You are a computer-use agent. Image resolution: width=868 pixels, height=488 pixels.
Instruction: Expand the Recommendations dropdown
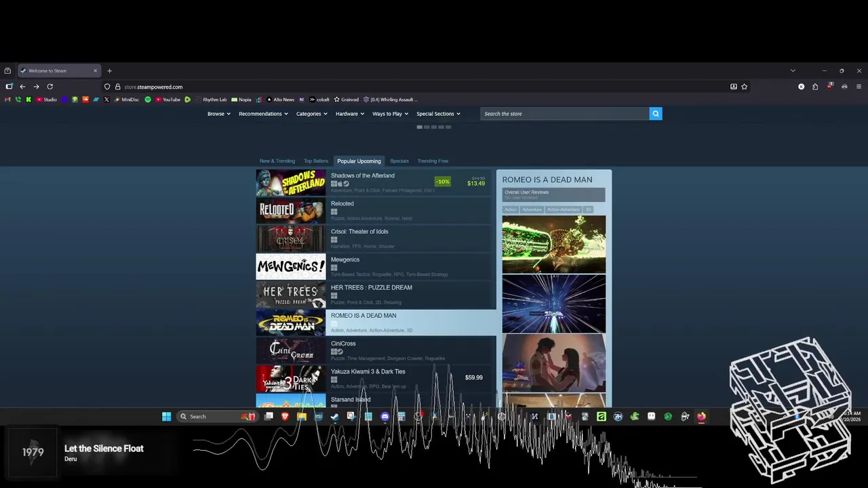click(x=263, y=114)
